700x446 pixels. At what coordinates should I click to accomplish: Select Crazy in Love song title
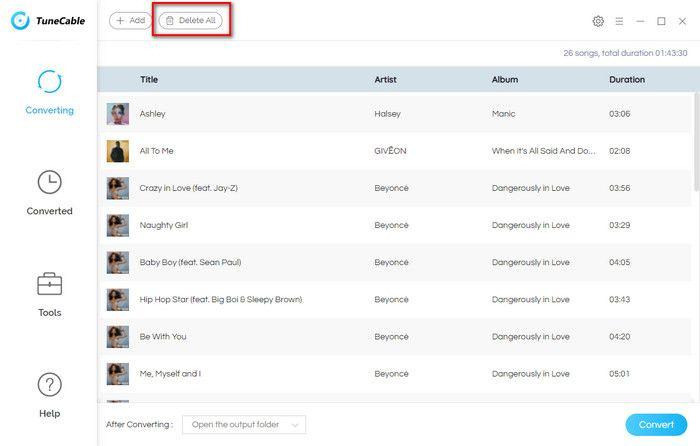[188, 188]
